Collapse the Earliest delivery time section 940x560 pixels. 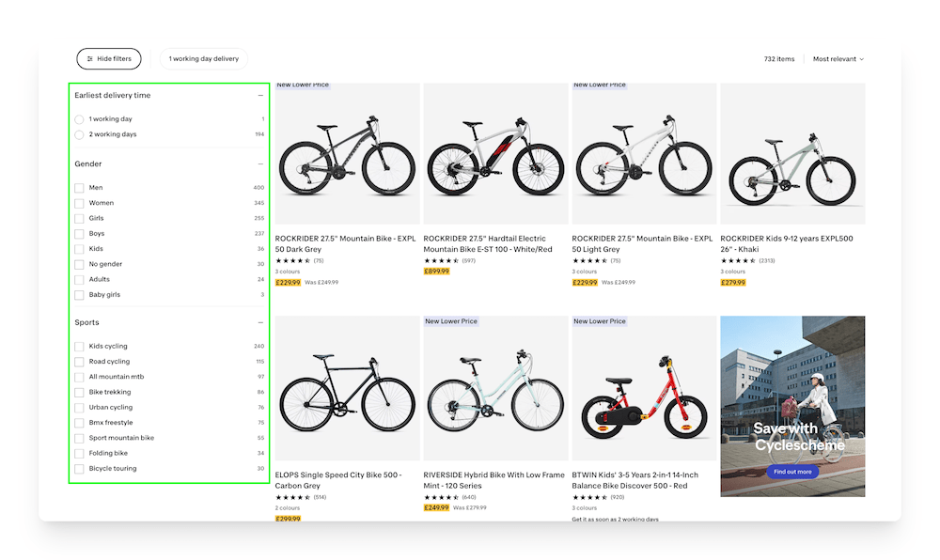pyautogui.click(x=260, y=96)
